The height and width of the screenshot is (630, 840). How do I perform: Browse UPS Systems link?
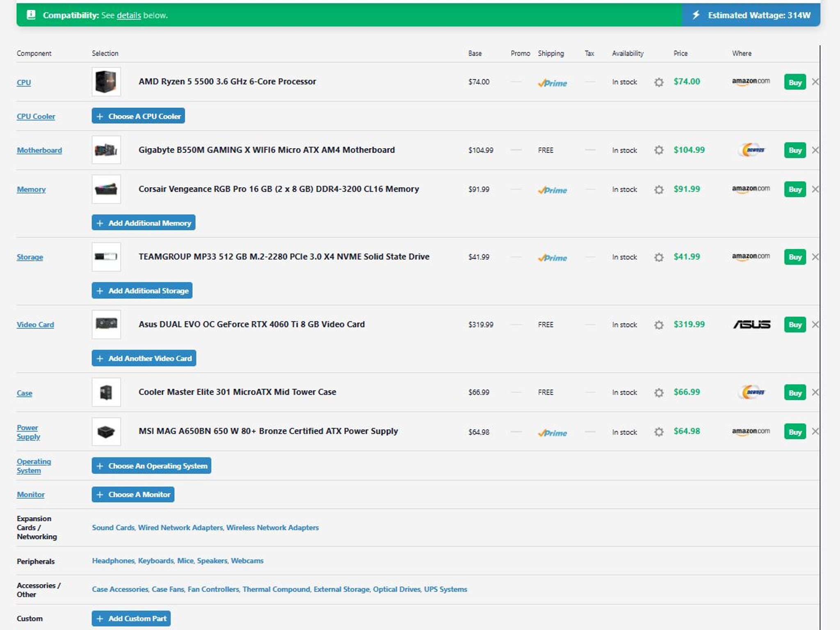click(445, 589)
